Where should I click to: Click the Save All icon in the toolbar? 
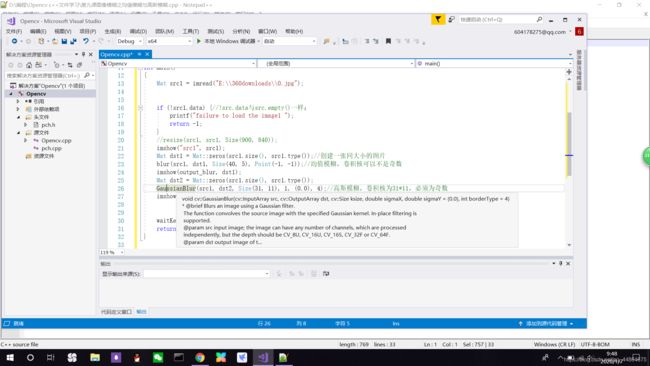coord(73,41)
